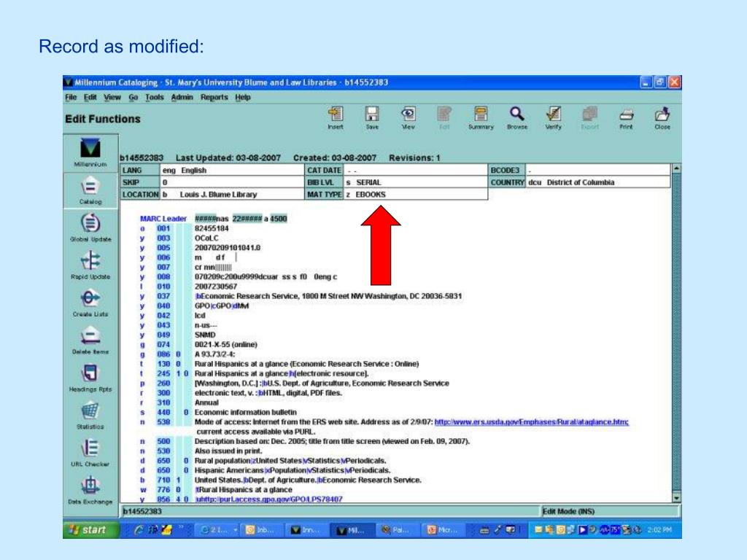Open Data Exchange in sidebar
This screenshot has height=560, width=747.
tap(90, 490)
